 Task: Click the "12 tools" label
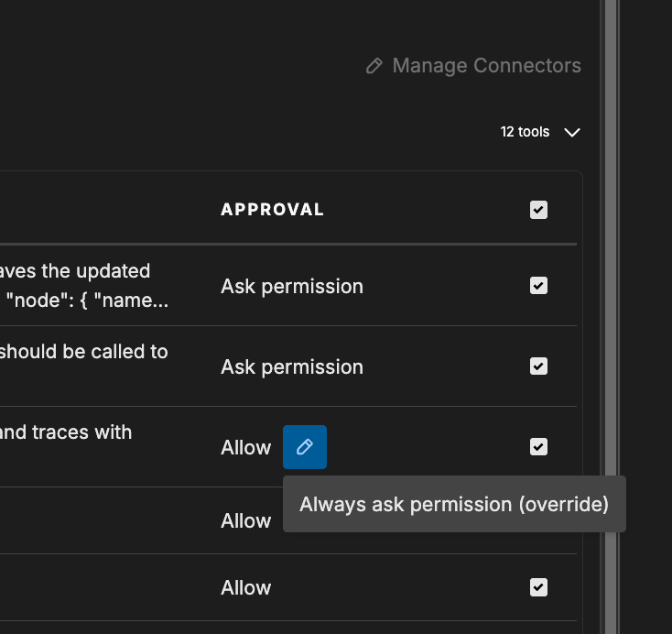click(525, 132)
